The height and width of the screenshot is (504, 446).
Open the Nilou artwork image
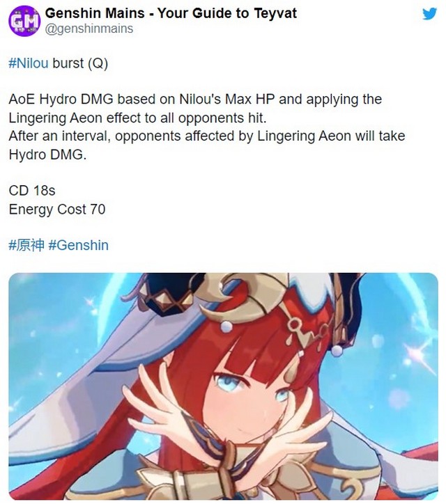tap(223, 386)
